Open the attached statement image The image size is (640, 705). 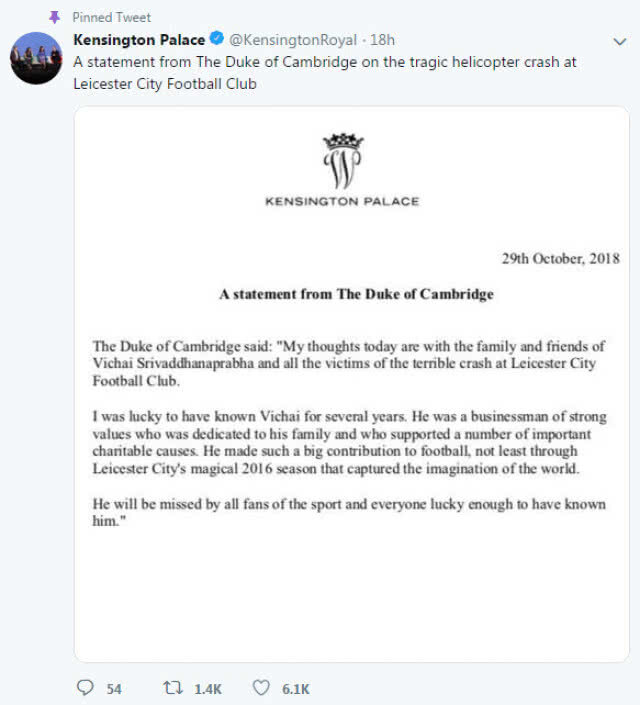coord(352,384)
